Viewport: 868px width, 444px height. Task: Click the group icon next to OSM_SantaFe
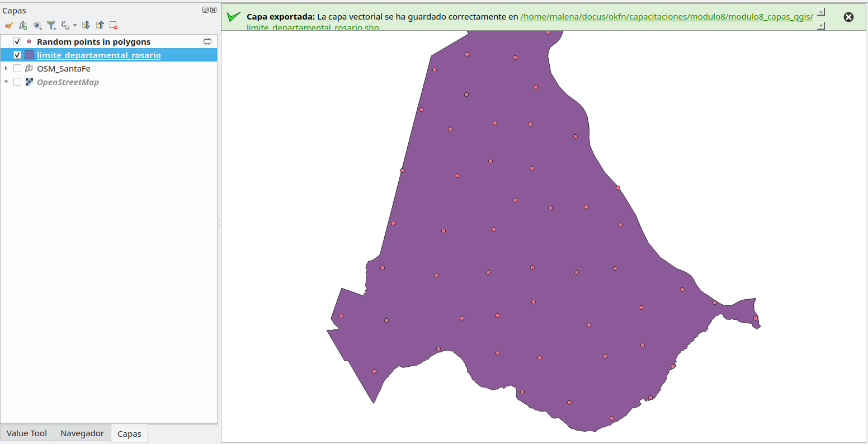click(x=29, y=68)
